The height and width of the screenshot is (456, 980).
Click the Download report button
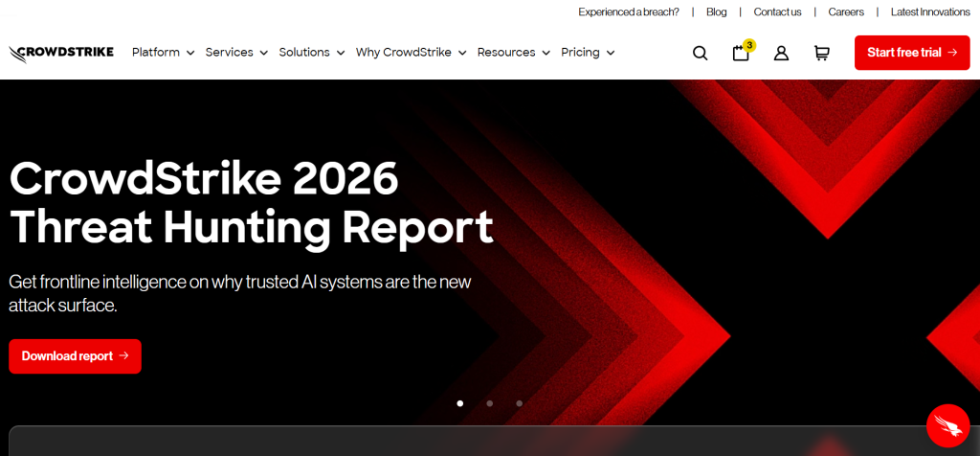(x=75, y=356)
